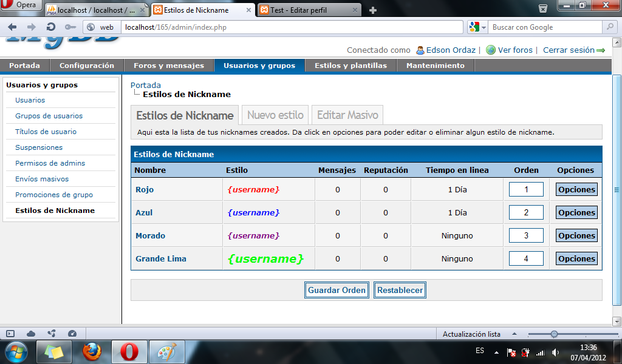Click the Opera panels toggle icon
This screenshot has height=364, width=622.
[10, 334]
